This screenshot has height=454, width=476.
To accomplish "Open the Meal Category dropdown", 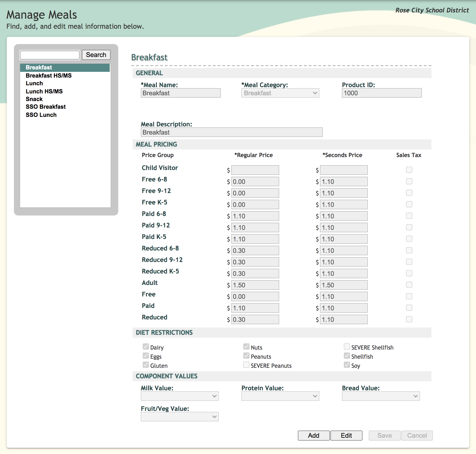I will (x=280, y=93).
